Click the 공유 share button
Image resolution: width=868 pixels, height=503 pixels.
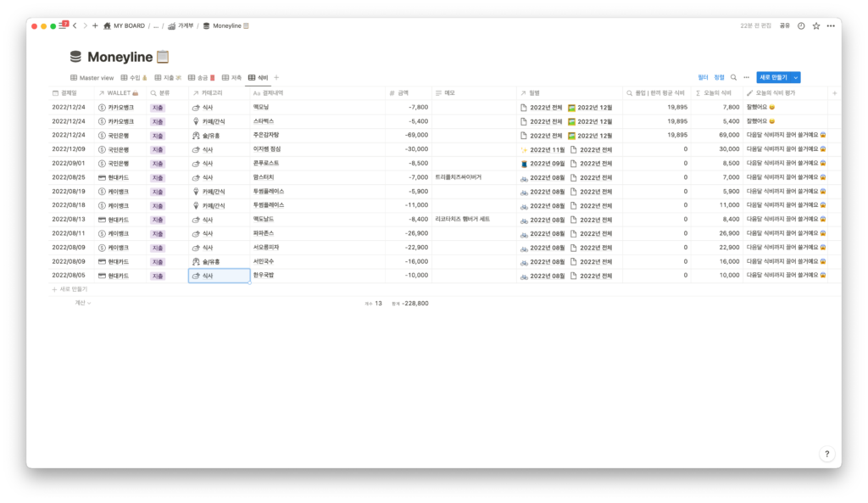coord(784,26)
